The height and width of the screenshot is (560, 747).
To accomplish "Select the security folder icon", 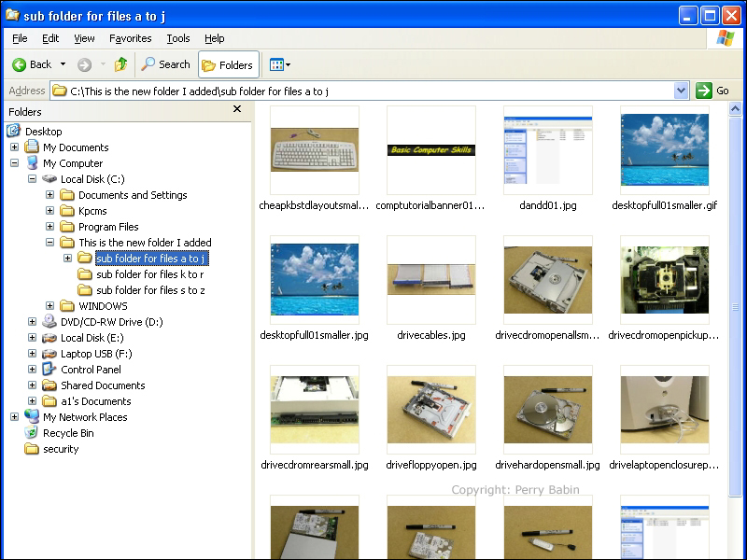I will (32, 449).
